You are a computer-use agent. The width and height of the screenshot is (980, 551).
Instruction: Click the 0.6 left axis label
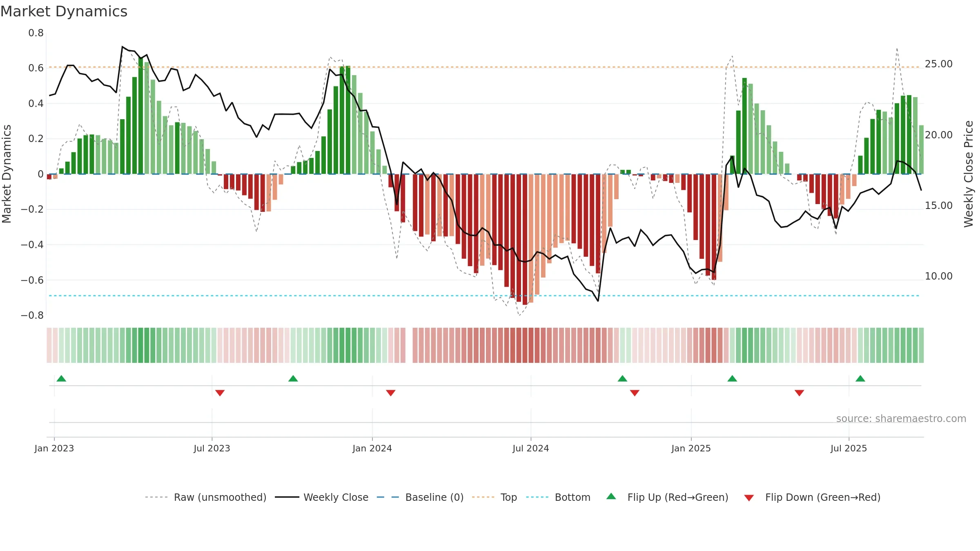[36, 68]
